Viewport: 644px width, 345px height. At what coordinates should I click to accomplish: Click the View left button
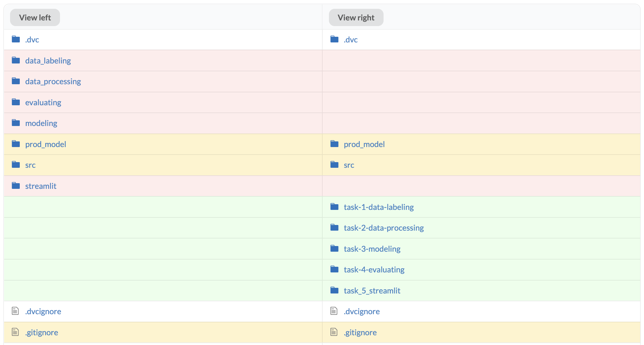pos(35,18)
